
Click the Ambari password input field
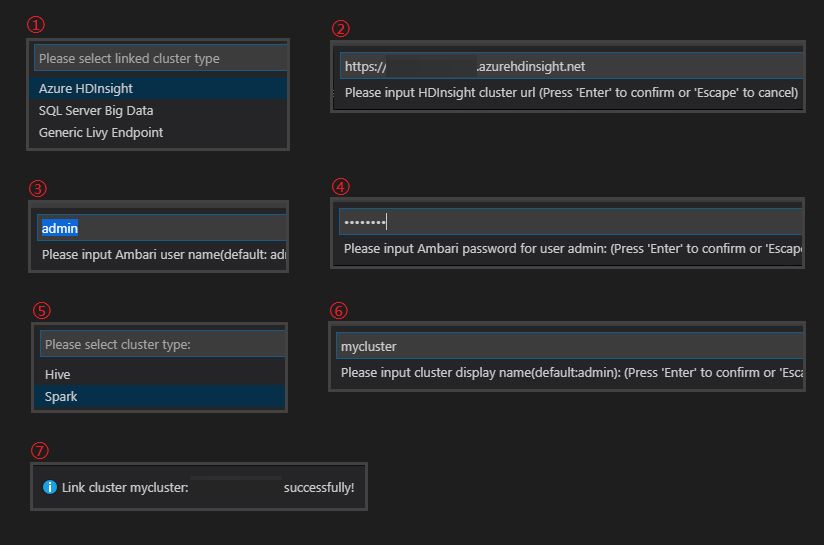coord(571,222)
